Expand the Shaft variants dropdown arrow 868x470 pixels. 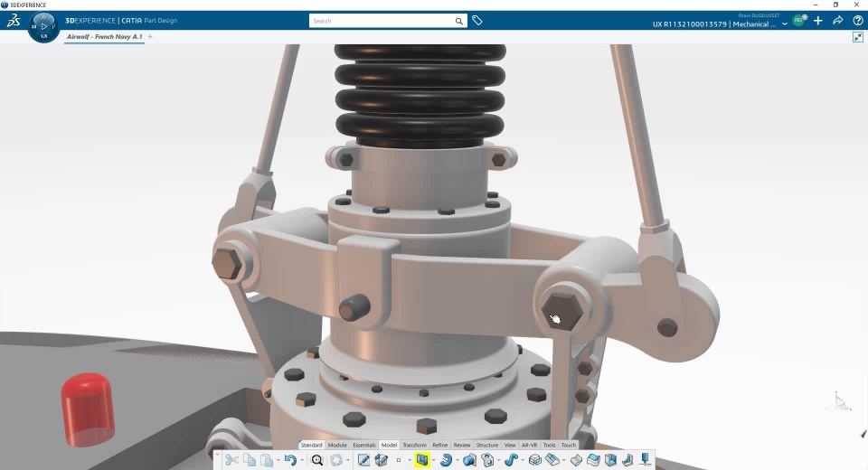tap(458, 460)
